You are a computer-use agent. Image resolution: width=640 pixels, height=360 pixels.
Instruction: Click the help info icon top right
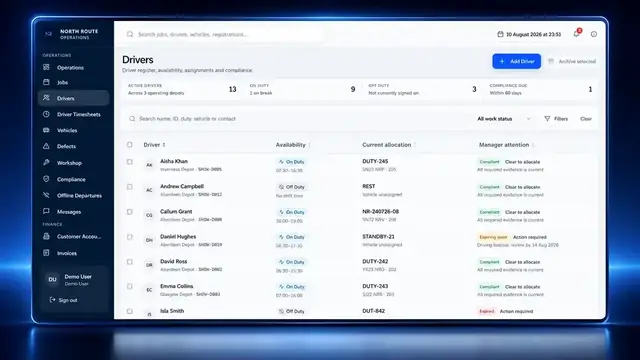click(594, 34)
